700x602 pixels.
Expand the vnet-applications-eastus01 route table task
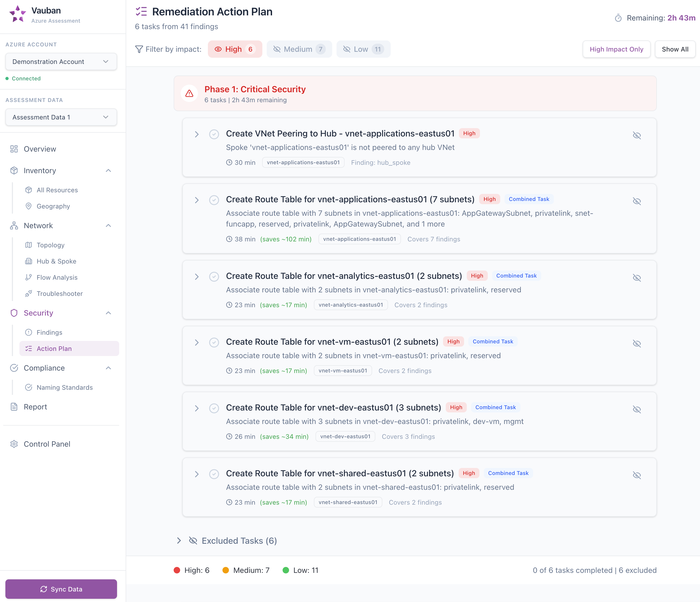(197, 200)
